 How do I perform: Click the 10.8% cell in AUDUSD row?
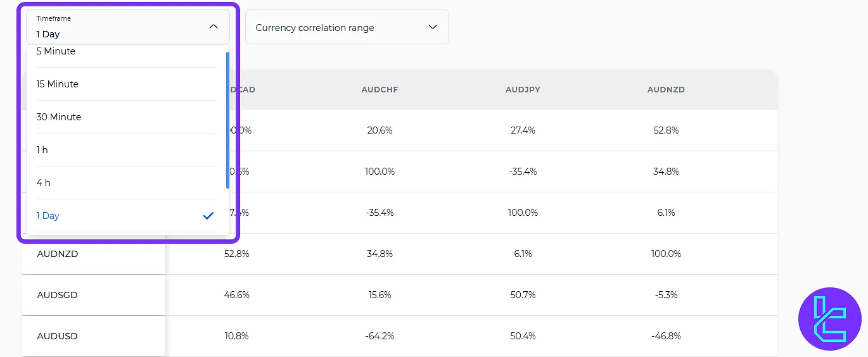pos(237,336)
